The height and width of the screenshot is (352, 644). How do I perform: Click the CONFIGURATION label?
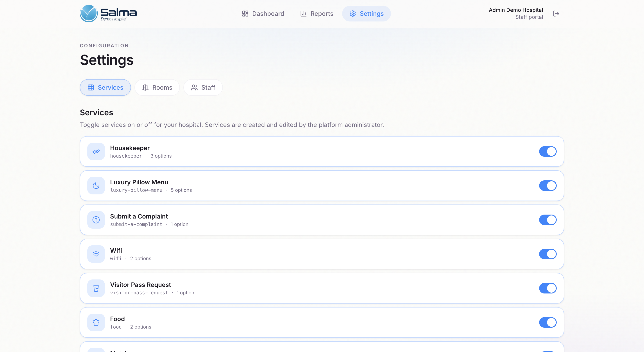104,46
